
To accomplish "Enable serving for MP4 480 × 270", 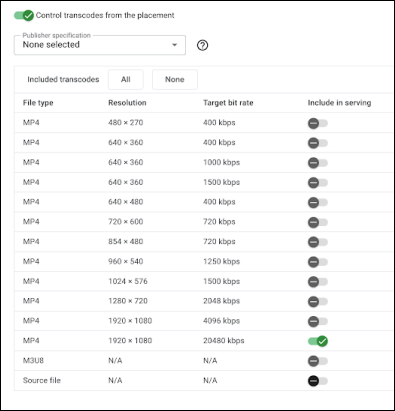I will [x=318, y=123].
